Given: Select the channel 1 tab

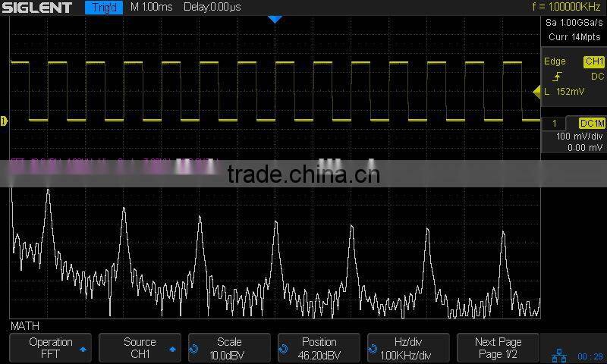Looking at the screenshot, I should coord(557,123).
